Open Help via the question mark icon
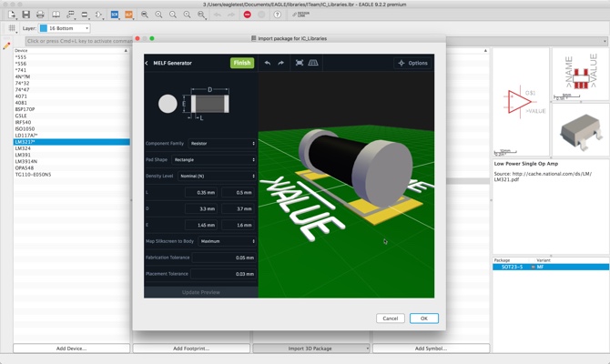610x364 pixels. coord(277,15)
